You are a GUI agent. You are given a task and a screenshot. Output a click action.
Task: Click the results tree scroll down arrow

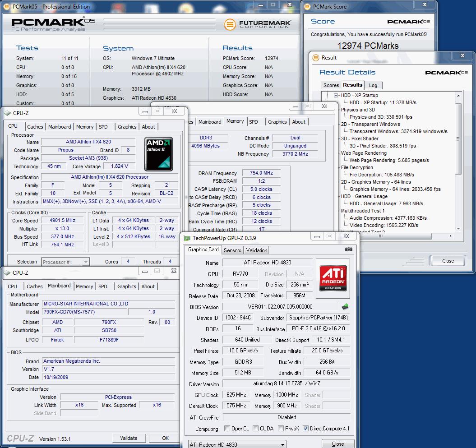(x=458, y=228)
